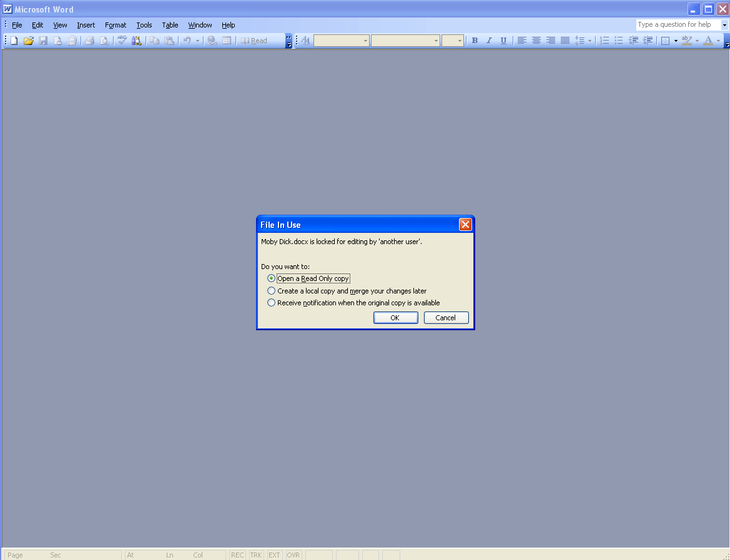This screenshot has width=730, height=560.
Task: Center the text alignment
Action: coord(536,41)
